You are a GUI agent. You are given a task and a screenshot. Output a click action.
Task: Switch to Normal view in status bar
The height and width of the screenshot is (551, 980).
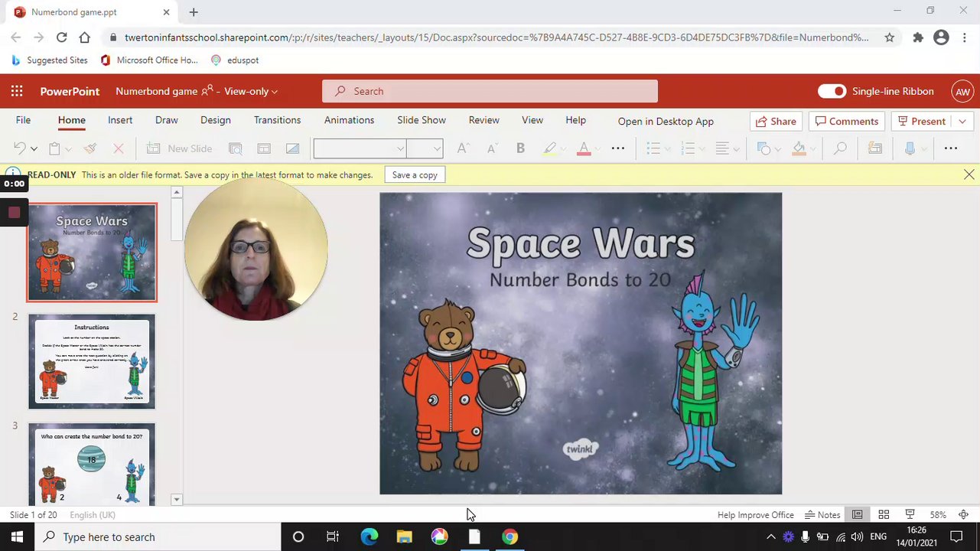[858, 514]
